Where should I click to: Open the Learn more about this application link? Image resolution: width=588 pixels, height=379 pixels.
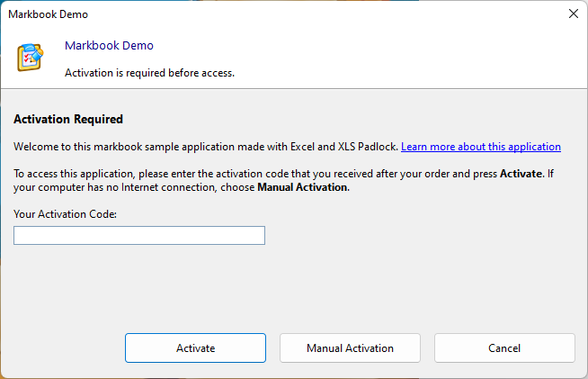(x=480, y=147)
